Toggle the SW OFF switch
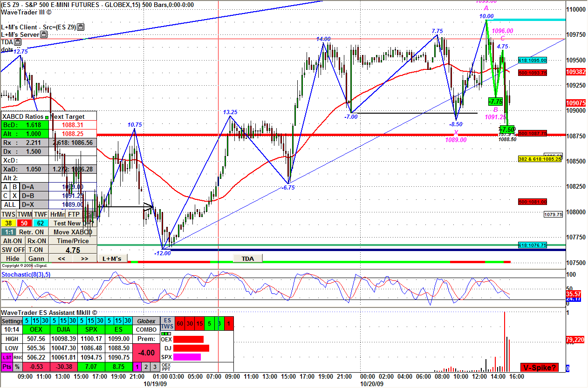The width and height of the screenshot is (588, 388). pos(13,250)
